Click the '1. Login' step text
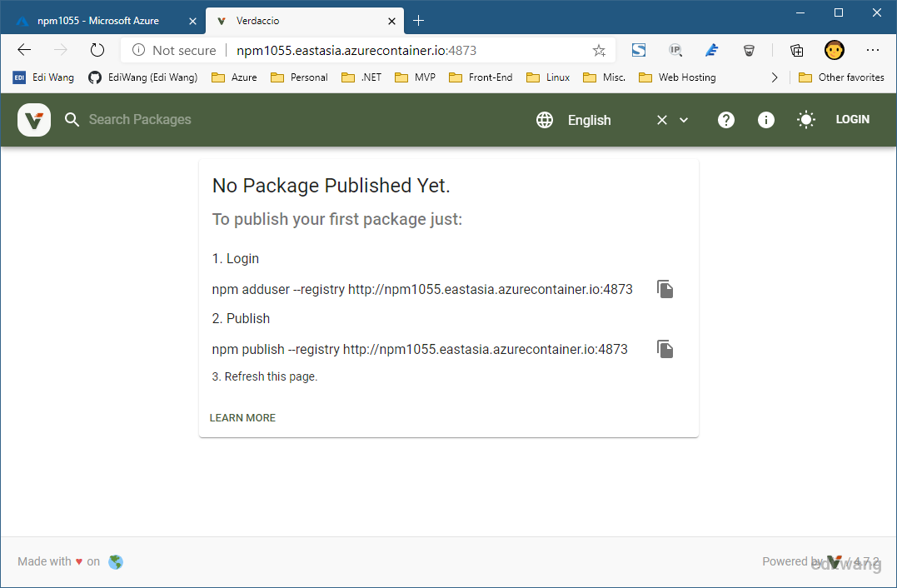897x588 pixels. click(236, 258)
